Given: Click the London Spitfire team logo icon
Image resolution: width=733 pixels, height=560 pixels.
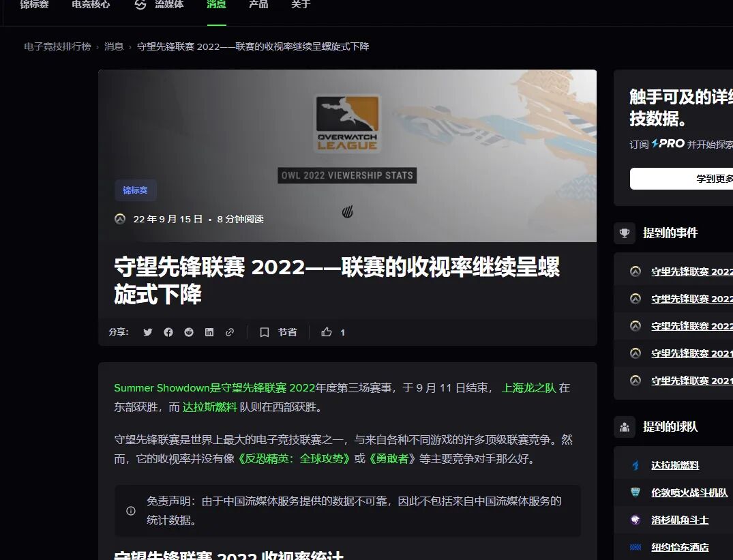Looking at the screenshot, I should coord(635,492).
